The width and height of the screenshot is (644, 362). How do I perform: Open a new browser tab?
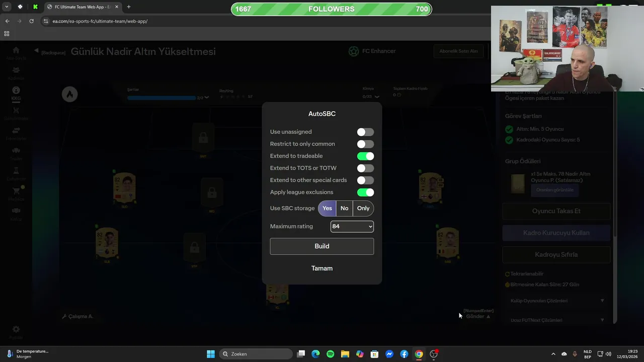coord(129,7)
